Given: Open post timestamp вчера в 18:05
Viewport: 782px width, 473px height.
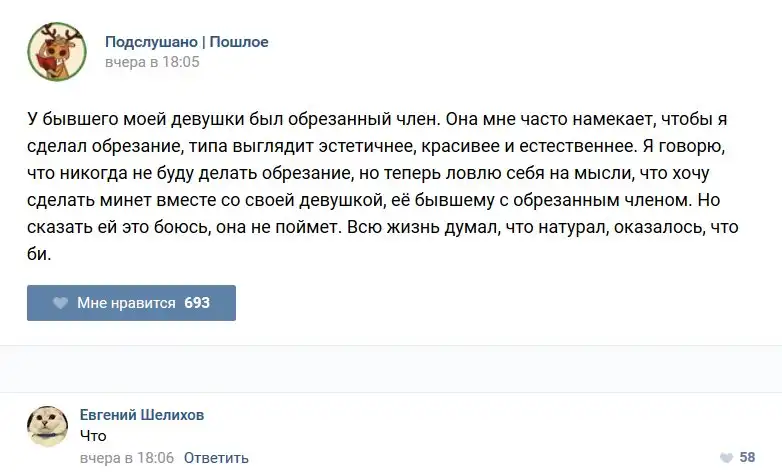Looking at the screenshot, I should [x=152, y=62].
